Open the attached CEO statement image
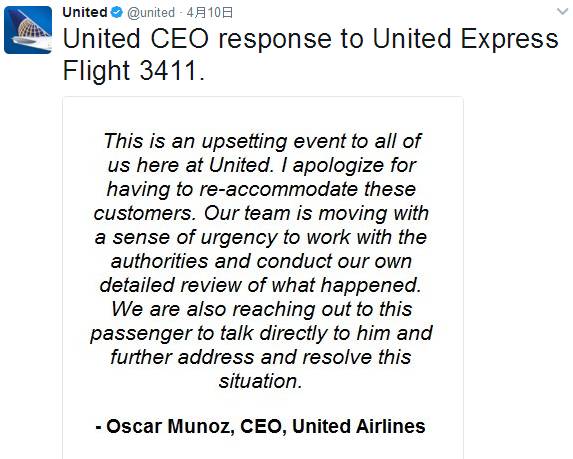 [x=263, y=278]
